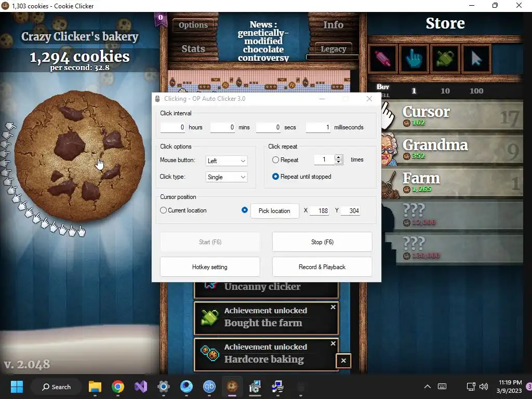Select the Pick location radio button

(244, 210)
